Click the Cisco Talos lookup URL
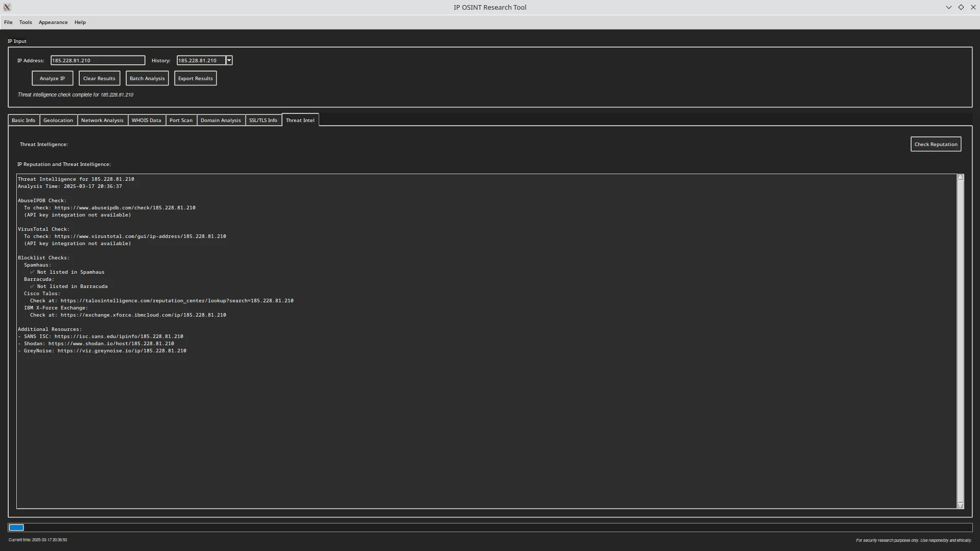This screenshot has height=551, width=980. pos(177,301)
